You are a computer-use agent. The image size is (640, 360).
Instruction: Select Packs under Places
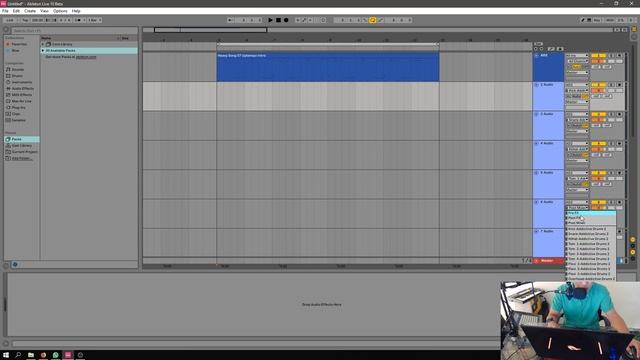tap(22, 139)
